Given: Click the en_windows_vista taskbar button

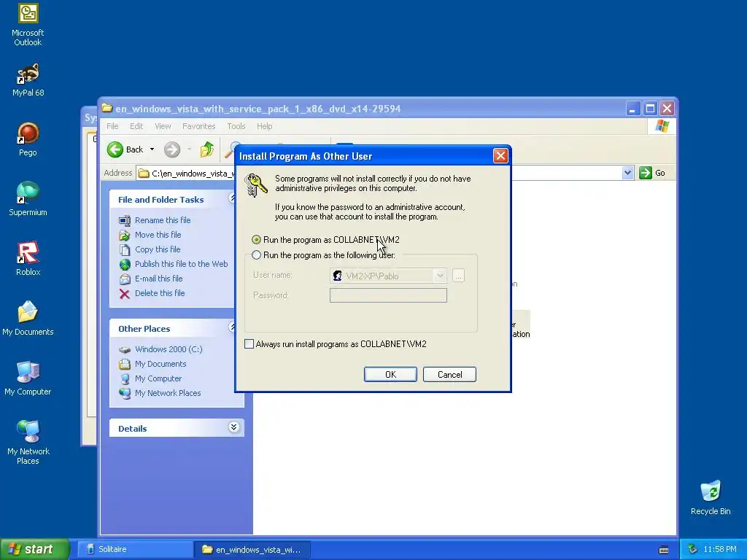Looking at the screenshot, I should (252, 549).
